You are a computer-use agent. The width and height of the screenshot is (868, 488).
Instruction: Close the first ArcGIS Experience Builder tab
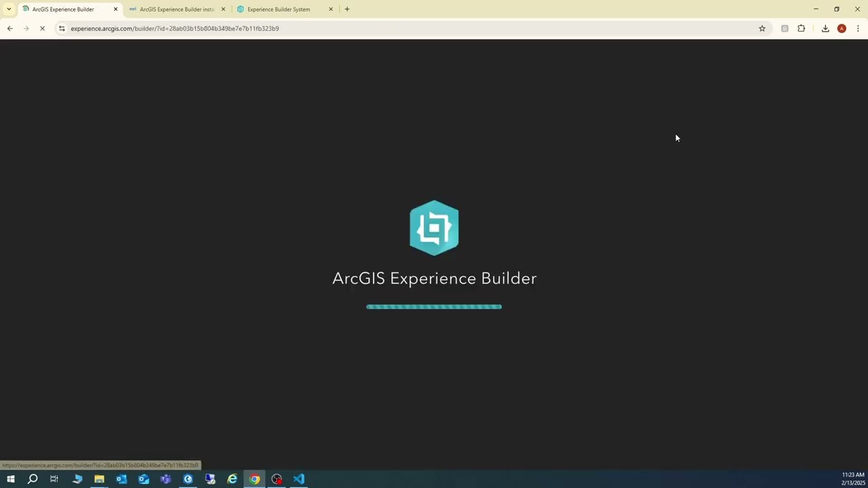[x=115, y=9]
